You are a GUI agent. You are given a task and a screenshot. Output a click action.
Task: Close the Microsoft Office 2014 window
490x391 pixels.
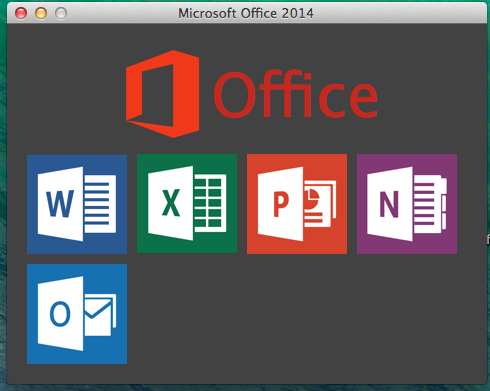[x=21, y=13]
